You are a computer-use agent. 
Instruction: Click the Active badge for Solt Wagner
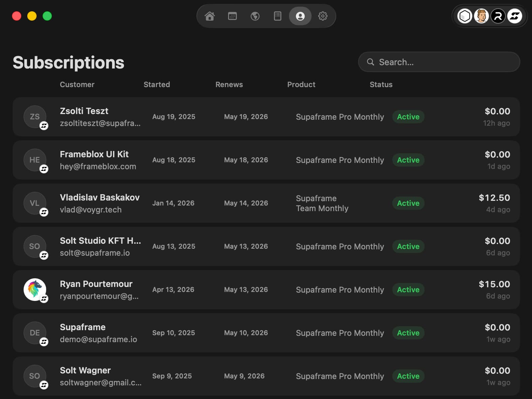(x=408, y=376)
